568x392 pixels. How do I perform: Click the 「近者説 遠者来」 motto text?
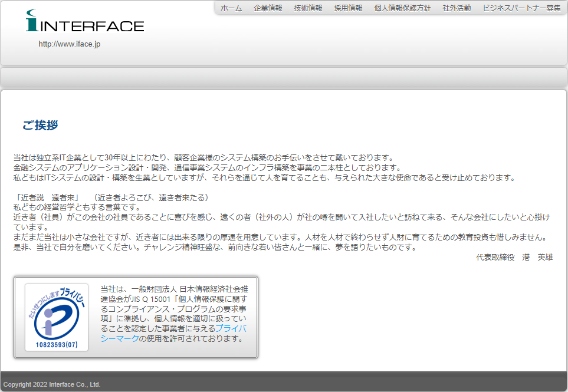46,197
